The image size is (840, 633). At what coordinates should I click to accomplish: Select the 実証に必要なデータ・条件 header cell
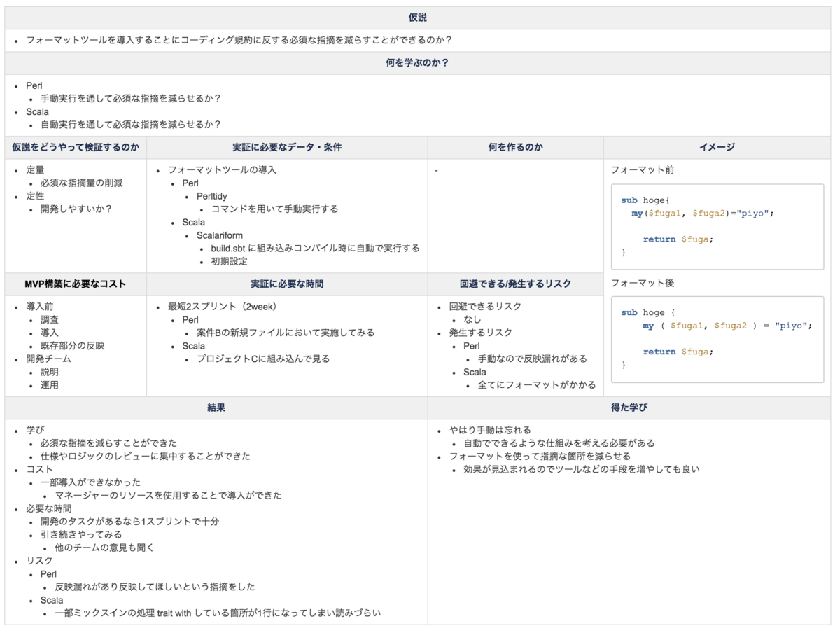(286, 147)
